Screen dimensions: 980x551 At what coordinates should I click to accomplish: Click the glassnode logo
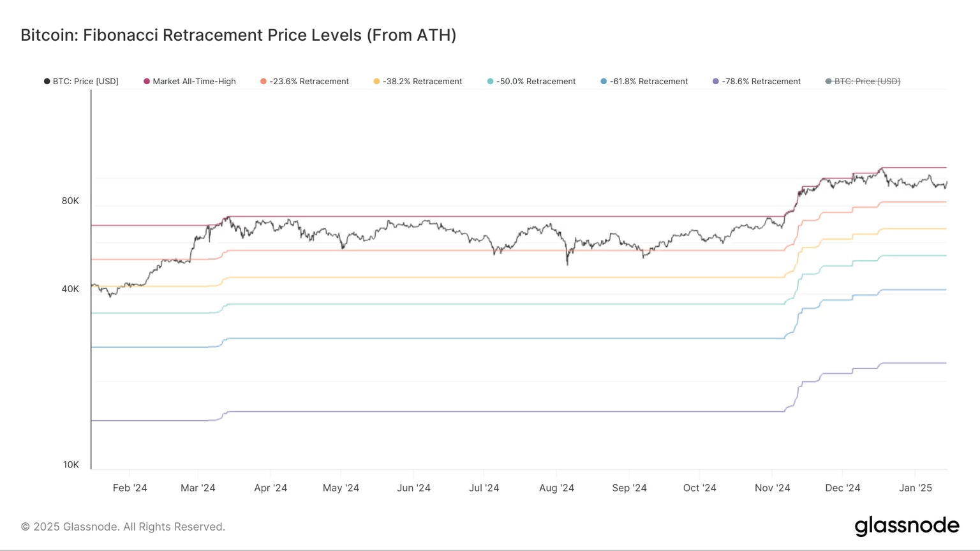[x=907, y=526]
